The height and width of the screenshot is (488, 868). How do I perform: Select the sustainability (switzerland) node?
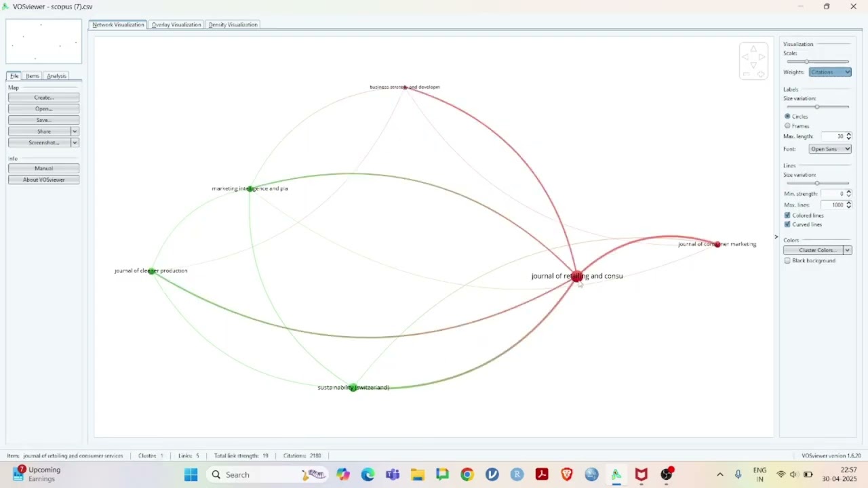(x=353, y=387)
